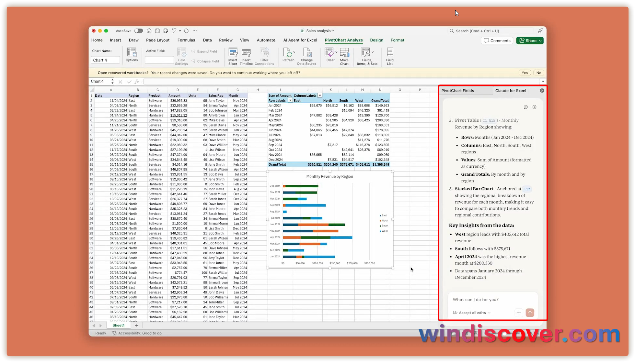Open settings gear in Claude panel
Image resolution: width=635 pixels, height=364 pixels.
[x=534, y=107]
